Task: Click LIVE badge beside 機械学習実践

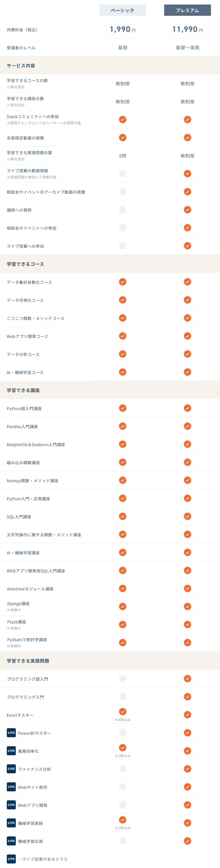Action: tap(11, 823)
